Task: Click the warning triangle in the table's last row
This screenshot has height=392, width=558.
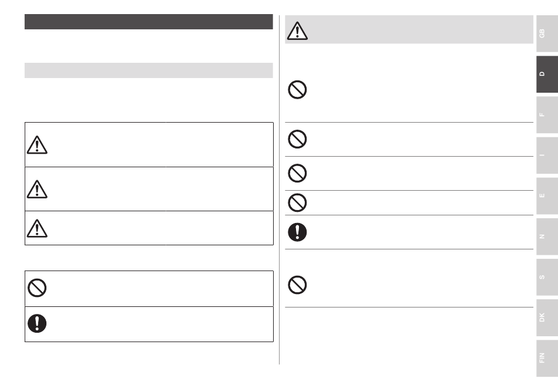Action: click(x=37, y=228)
